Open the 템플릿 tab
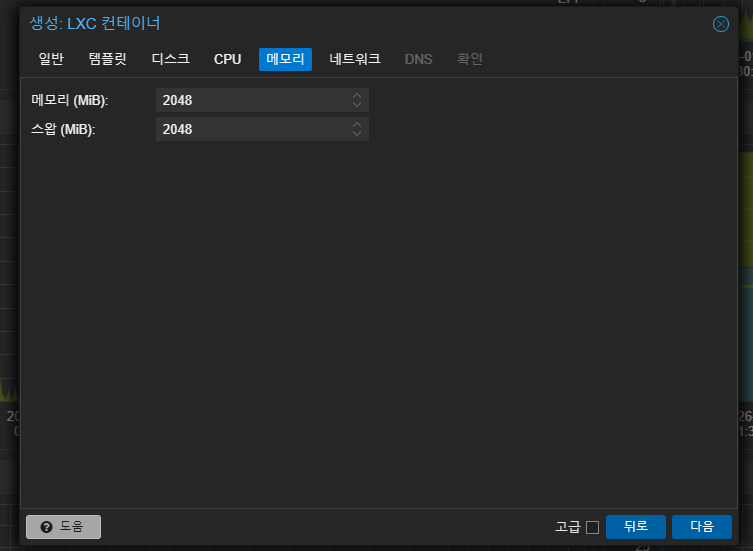753x551 pixels. tap(108, 59)
